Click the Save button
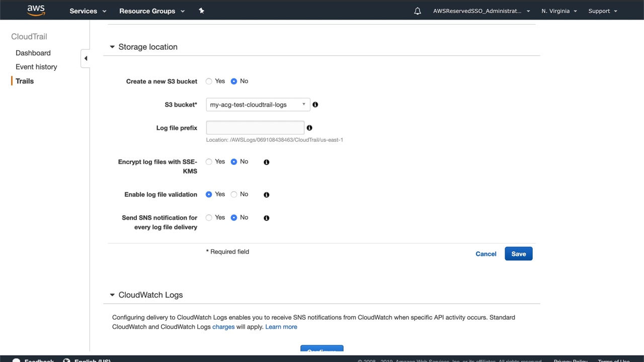 (x=518, y=254)
